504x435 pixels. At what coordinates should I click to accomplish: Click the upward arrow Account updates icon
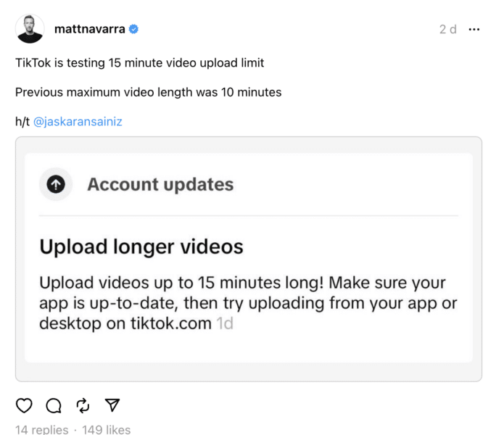(56, 184)
